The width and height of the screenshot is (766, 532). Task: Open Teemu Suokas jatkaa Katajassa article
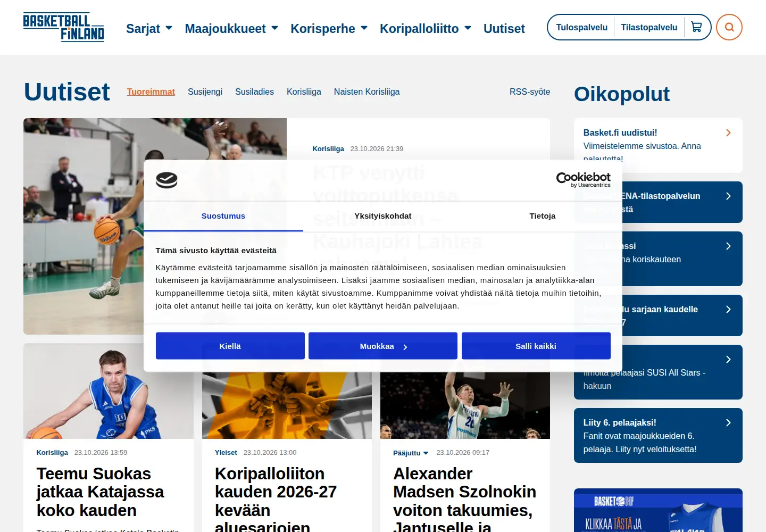(100, 492)
